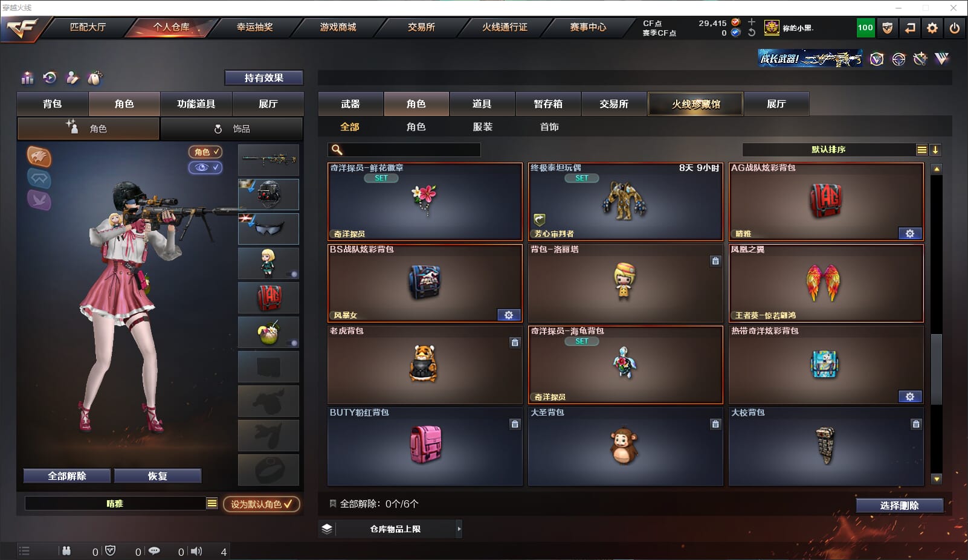Toggle 设为默认角色 checkbox button
The height and width of the screenshot is (560, 968).
click(x=262, y=504)
